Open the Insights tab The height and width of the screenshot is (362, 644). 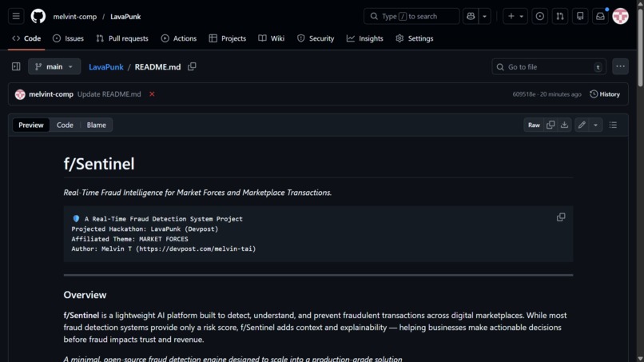click(x=364, y=38)
